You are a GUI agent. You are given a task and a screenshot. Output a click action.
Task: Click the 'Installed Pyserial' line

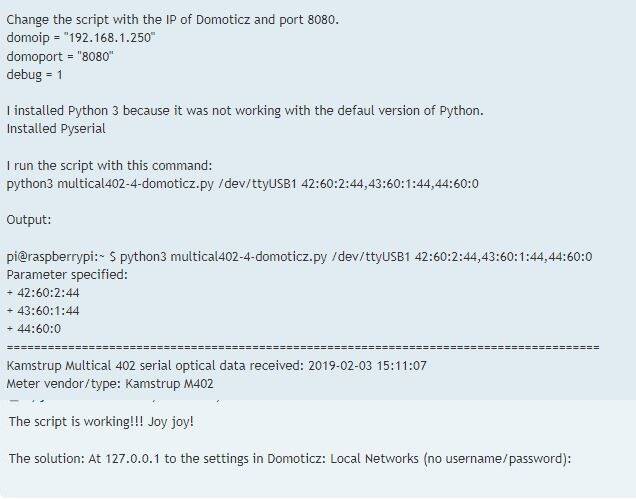(56, 129)
